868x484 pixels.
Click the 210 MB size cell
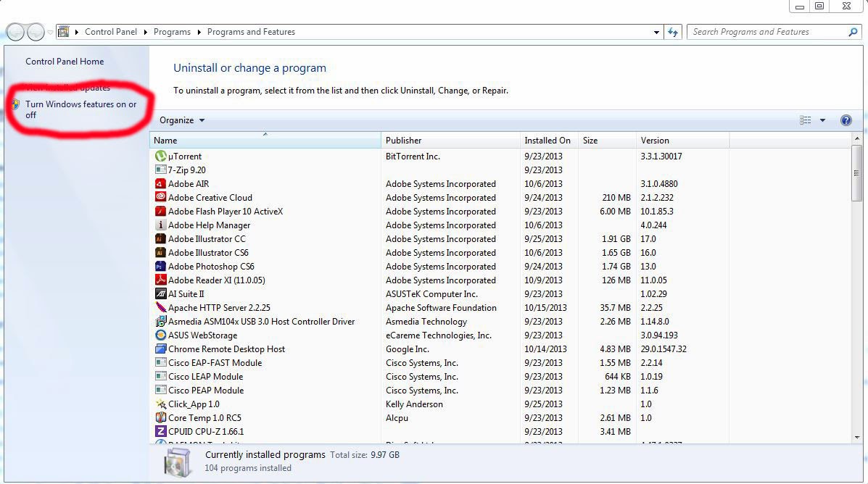[x=616, y=198]
